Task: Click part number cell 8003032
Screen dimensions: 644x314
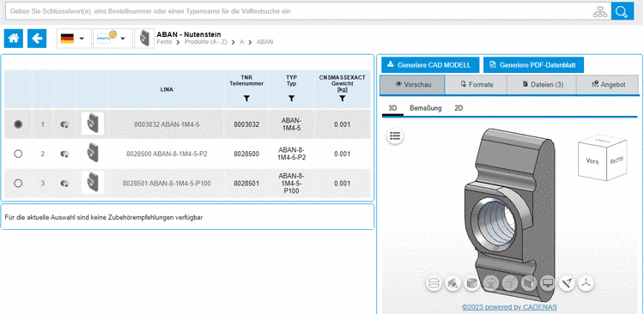Action: coord(246,124)
